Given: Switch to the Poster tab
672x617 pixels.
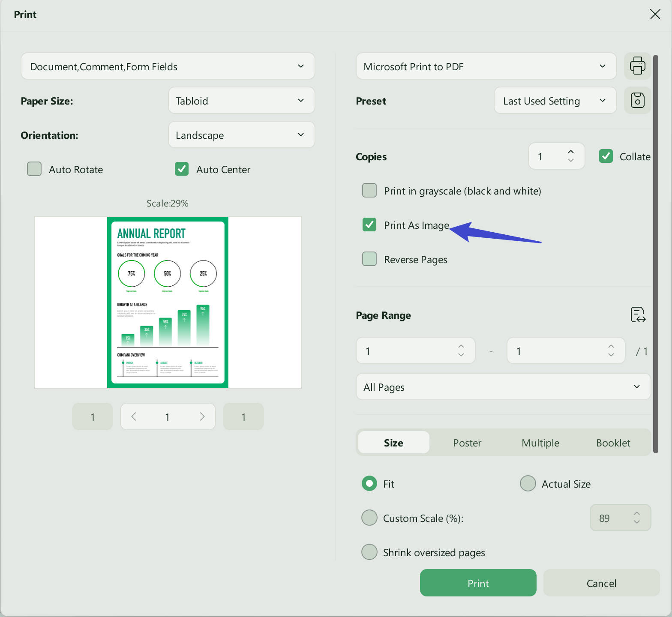Looking at the screenshot, I should (x=467, y=442).
